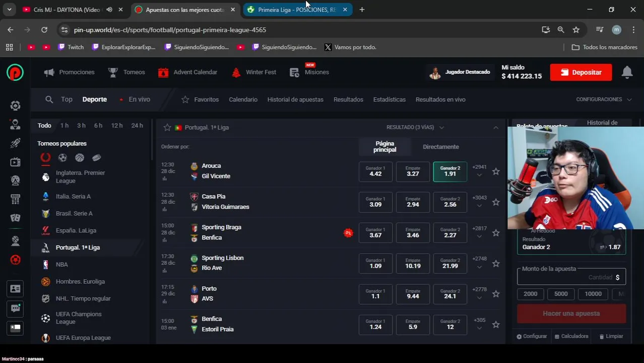The width and height of the screenshot is (644, 363).
Task: Select the 5000 quick bet amount
Action: click(x=561, y=294)
